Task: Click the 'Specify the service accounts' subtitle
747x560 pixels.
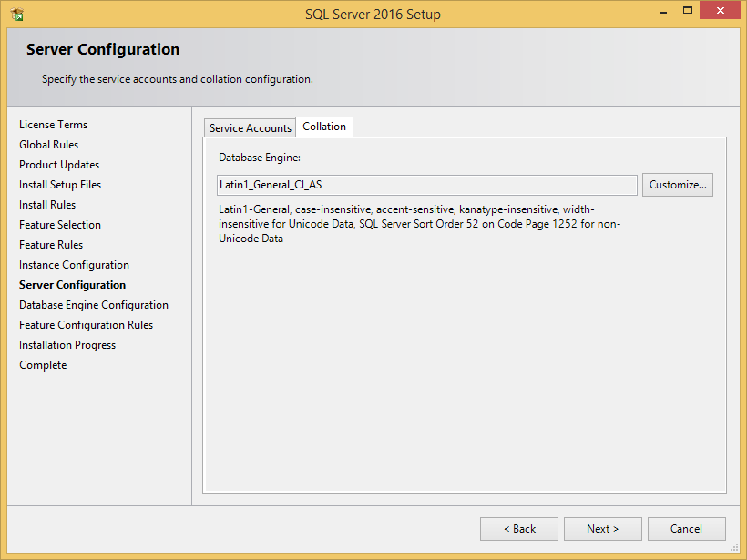Action: 178,79
